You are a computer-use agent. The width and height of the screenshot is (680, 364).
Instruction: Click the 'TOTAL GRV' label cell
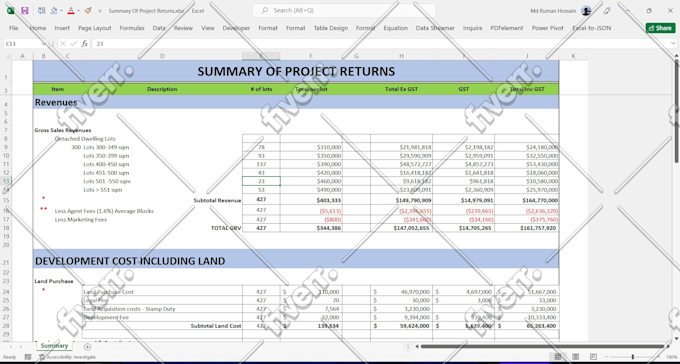coord(226,228)
